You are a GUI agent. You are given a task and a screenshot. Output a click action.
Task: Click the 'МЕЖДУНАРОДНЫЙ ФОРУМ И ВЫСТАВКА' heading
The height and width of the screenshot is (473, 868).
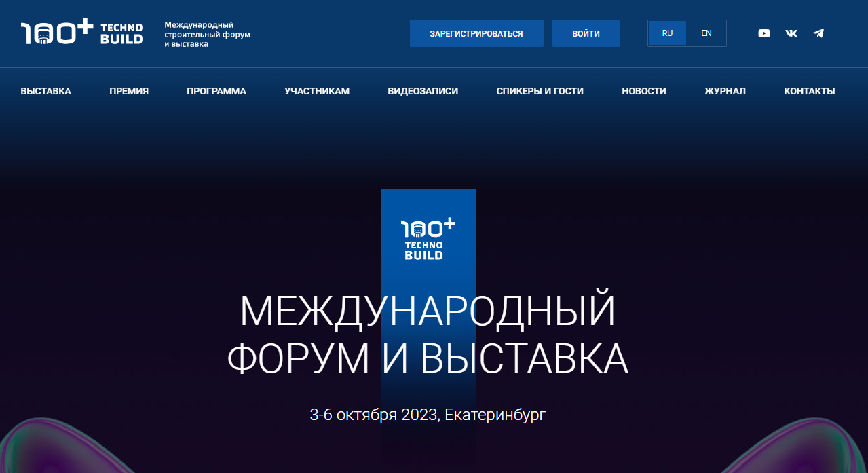(x=428, y=335)
